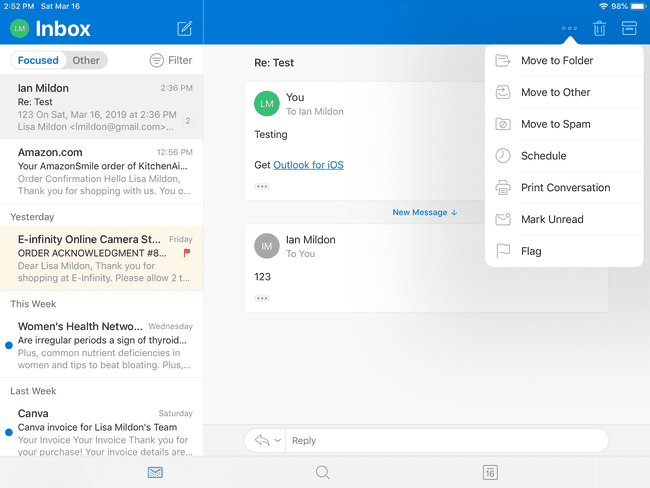Open the Women's Health Network email

click(102, 345)
